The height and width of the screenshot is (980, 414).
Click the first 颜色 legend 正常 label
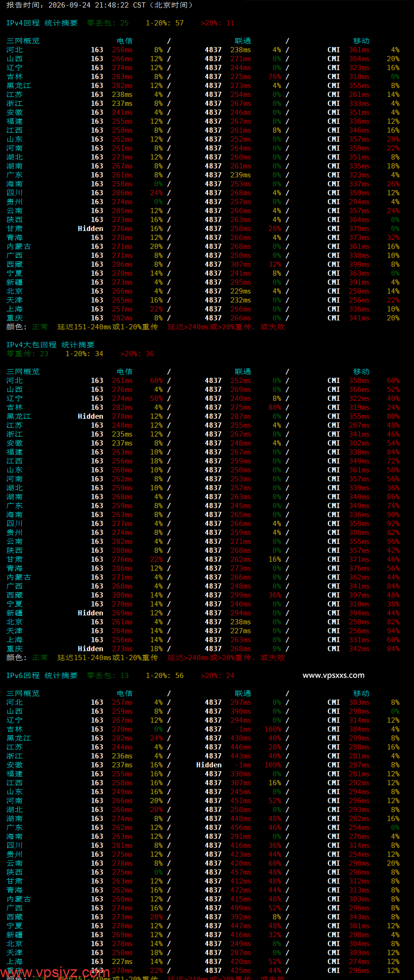point(40,327)
